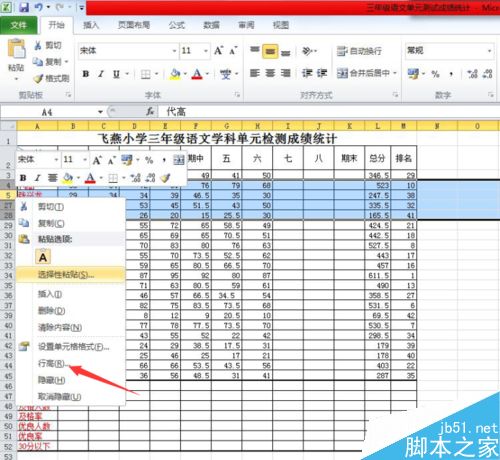The width and height of the screenshot is (500, 460).
Task: Toggle align text left in ribbon
Action: coord(255,73)
